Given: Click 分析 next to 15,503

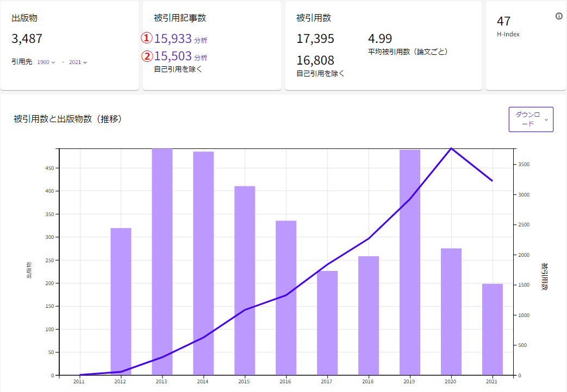Looking at the screenshot, I should click(x=201, y=58).
